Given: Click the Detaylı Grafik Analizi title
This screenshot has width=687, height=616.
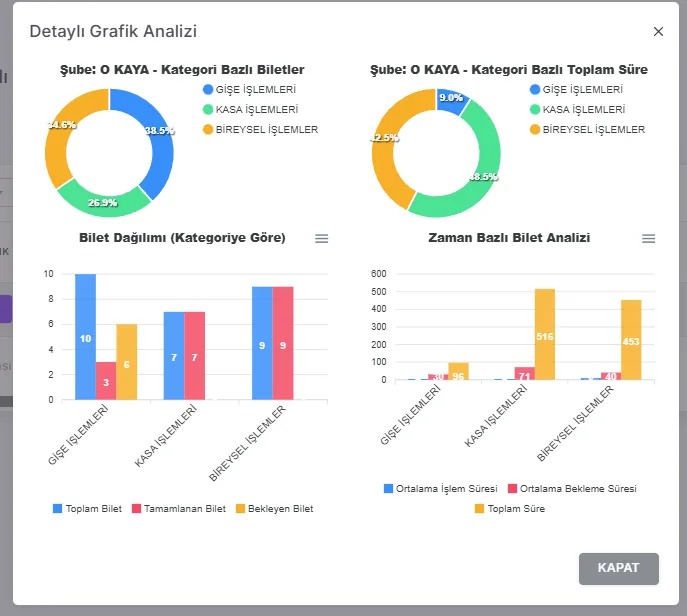Looking at the screenshot, I should pyautogui.click(x=113, y=32).
